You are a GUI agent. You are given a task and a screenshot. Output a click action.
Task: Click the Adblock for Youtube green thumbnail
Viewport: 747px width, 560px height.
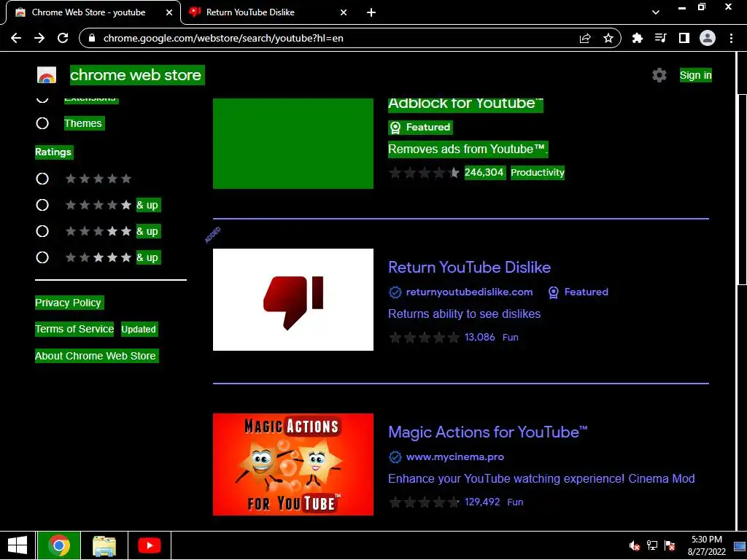click(x=293, y=144)
